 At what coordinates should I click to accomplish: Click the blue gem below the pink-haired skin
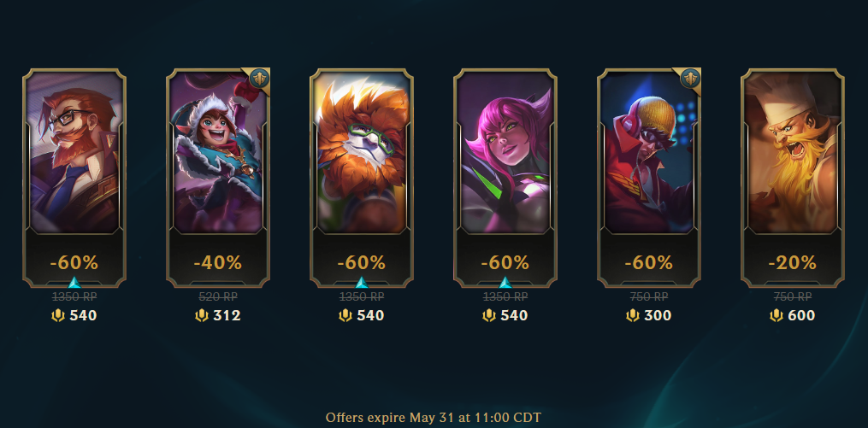pyautogui.click(x=505, y=283)
